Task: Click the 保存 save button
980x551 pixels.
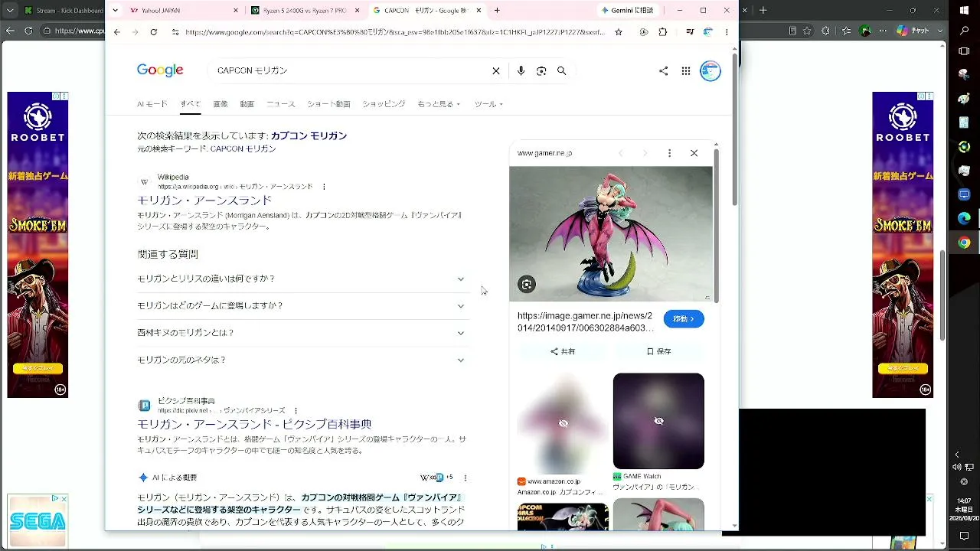Action: coord(658,352)
